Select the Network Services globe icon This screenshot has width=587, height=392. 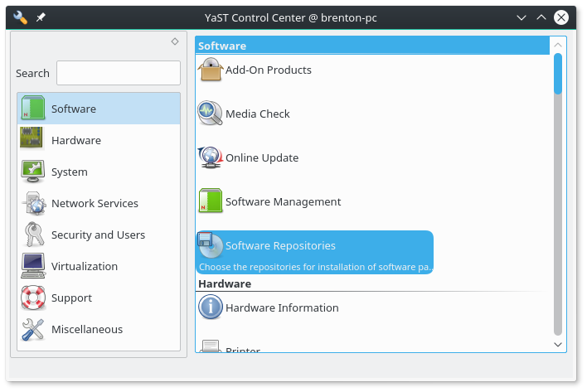pos(35,203)
